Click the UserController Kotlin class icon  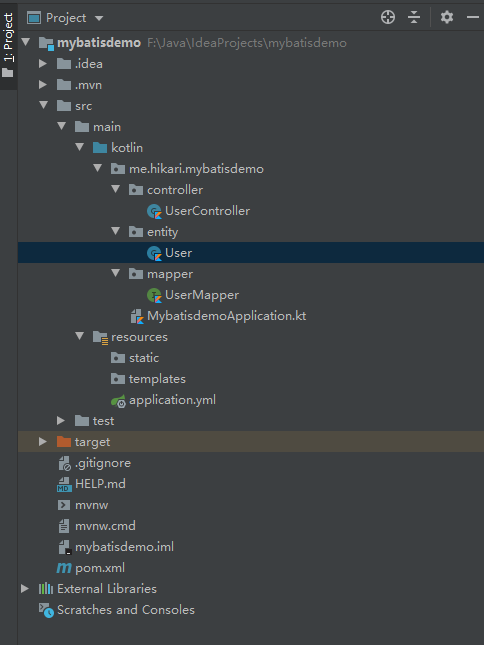[154, 211]
